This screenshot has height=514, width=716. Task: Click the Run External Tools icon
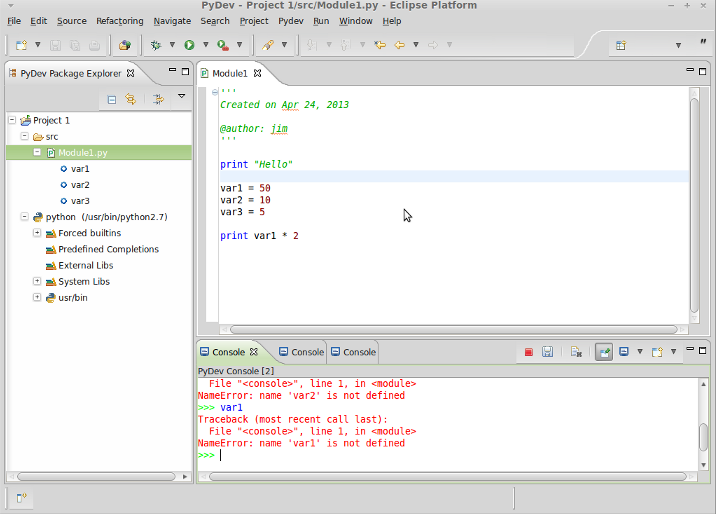click(x=223, y=45)
